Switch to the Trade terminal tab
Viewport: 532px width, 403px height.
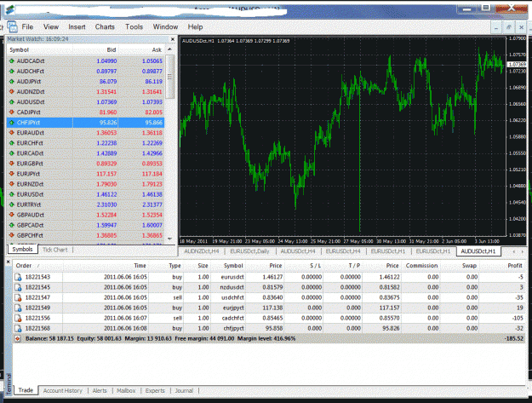point(26,390)
